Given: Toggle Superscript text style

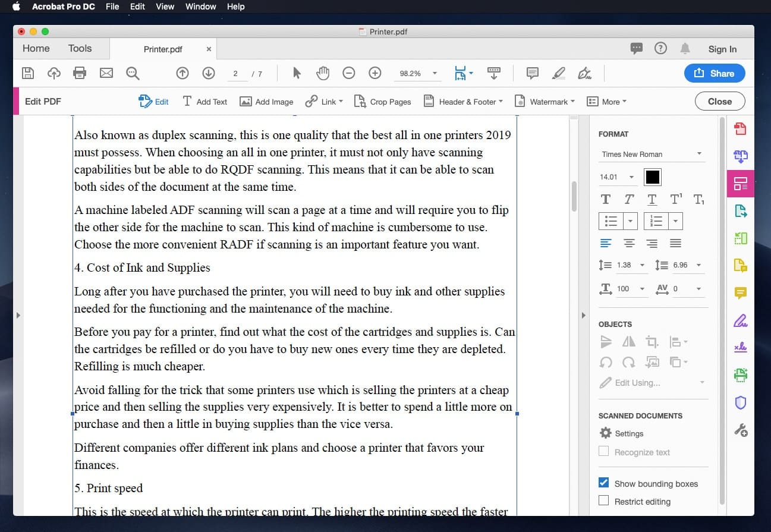Looking at the screenshot, I should coord(676,199).
